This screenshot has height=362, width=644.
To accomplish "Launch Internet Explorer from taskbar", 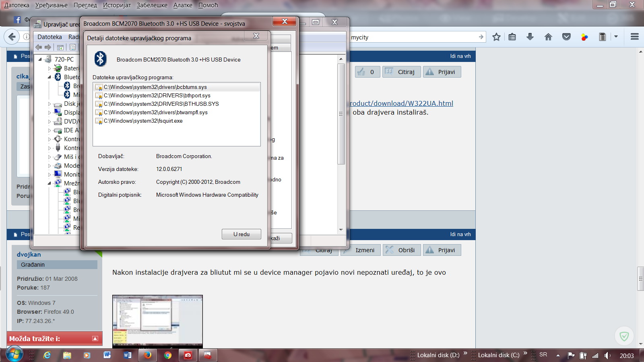I will pyautogui.click(x=47, y=355).
